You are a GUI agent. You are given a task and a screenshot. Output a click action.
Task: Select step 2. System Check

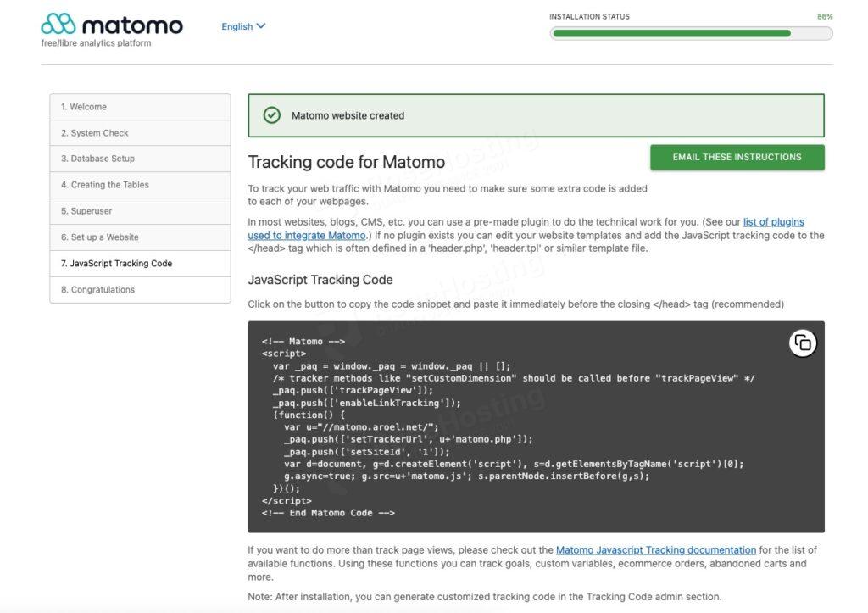pyautogui.click(x=140, y=133)
